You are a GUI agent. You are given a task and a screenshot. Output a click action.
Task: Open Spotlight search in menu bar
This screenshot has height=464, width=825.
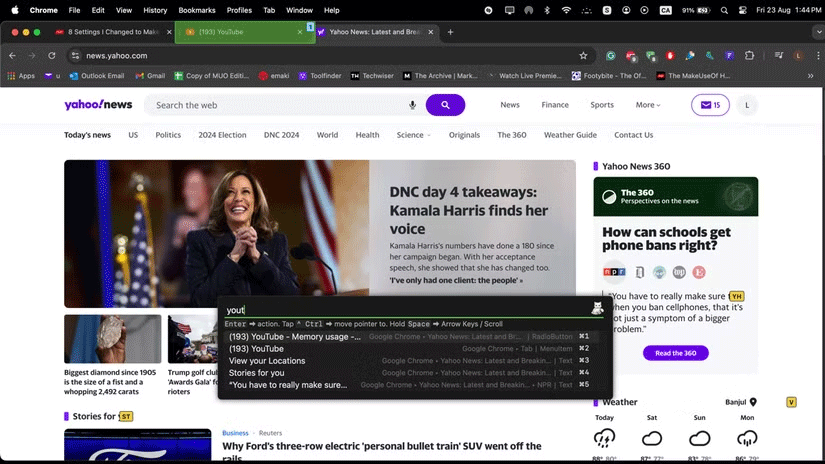725,10
